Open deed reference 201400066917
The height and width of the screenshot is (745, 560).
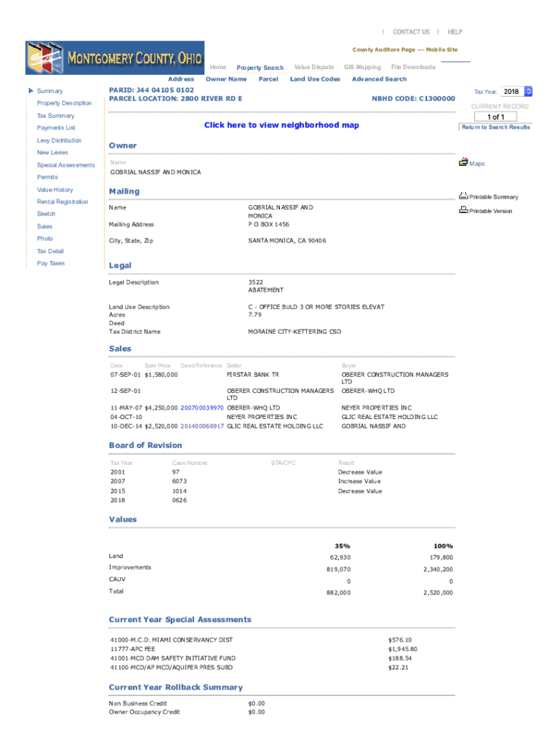(201, 426)
